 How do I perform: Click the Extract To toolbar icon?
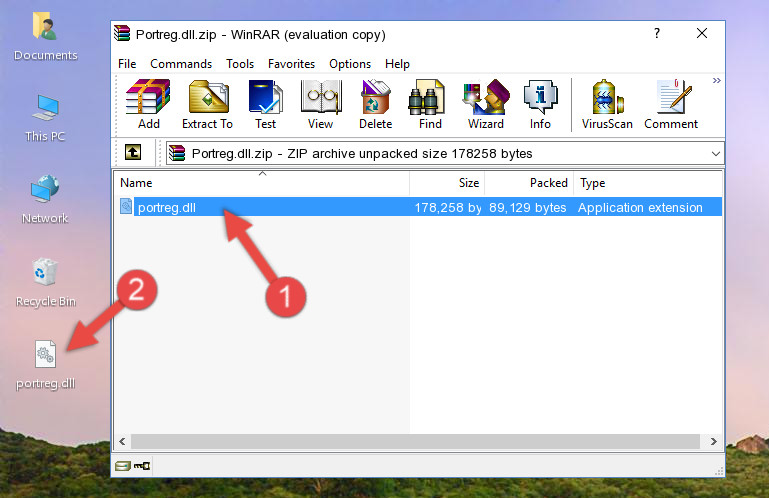pos(207,104)
